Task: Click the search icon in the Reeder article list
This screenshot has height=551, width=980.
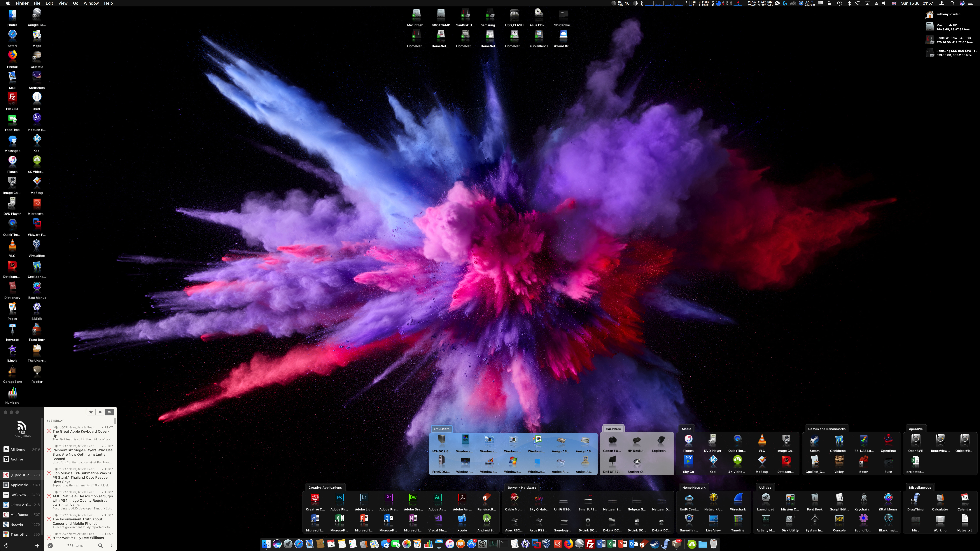Action: pyautogui.click(x=100, y=545)
